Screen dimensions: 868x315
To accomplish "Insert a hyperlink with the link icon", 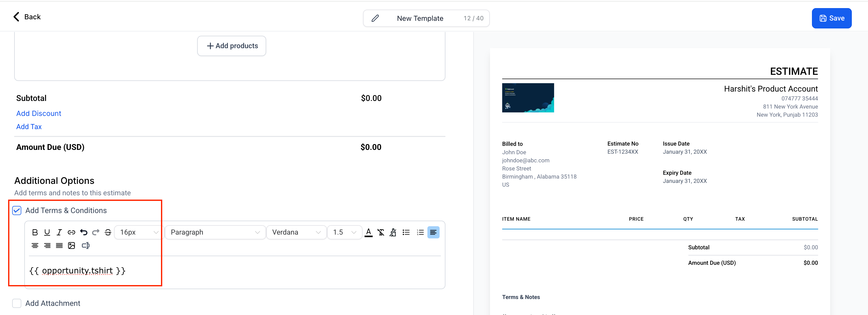I will pyautogui.click(x=71, y=232).
